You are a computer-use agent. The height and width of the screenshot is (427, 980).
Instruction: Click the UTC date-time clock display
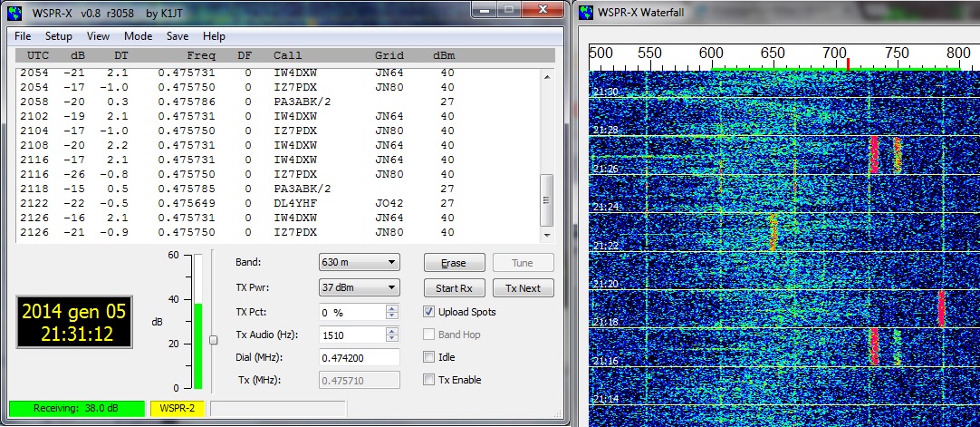click(x=74, y=321)
